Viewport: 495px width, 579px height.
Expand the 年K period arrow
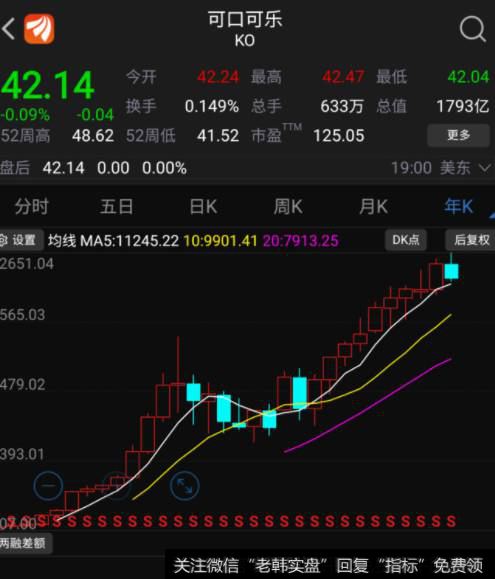pyautogui.click(x=492, y=214)
